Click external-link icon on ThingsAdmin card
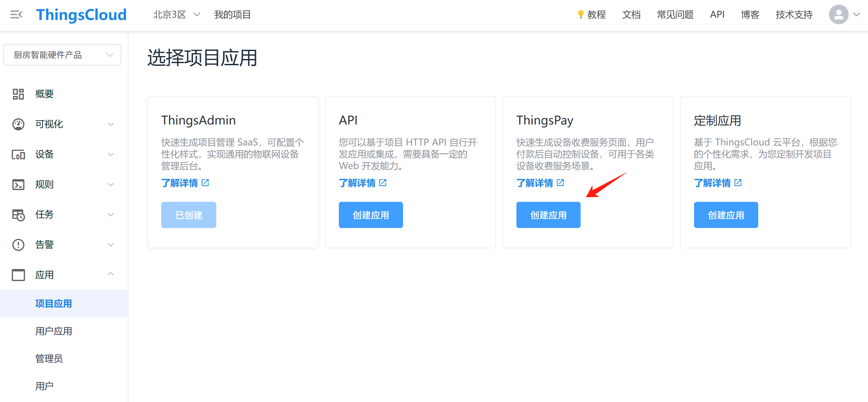Screen dimensions: 868x402 [205, 182]
